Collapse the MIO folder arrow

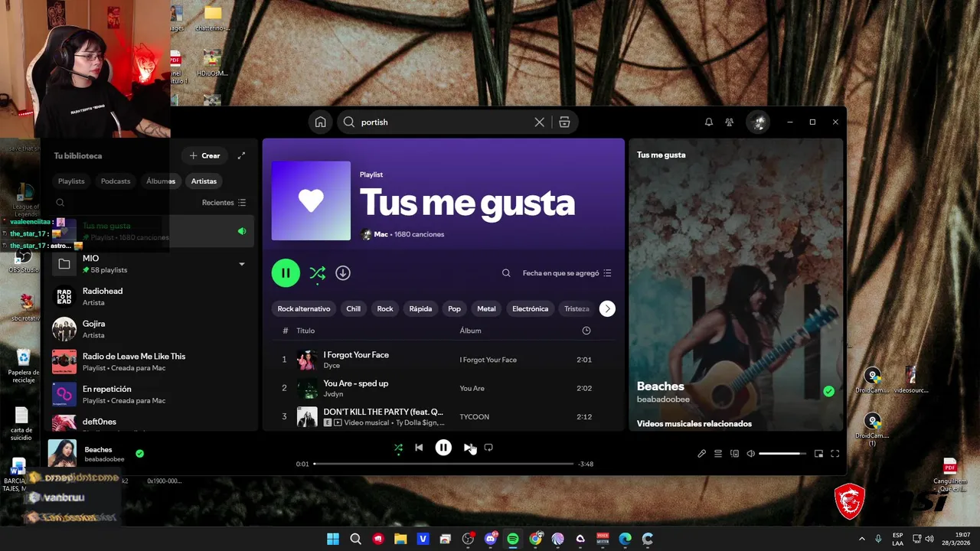[242, 264]
